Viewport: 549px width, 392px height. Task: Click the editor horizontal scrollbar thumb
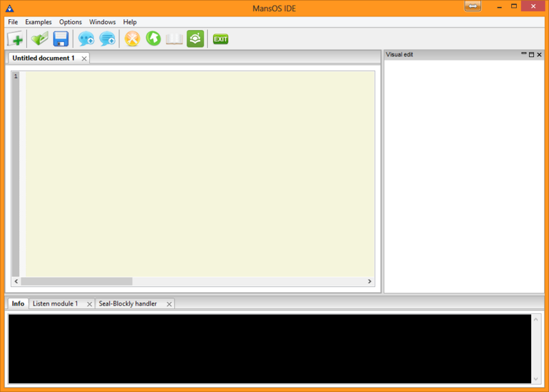click(x=77, y=281)
